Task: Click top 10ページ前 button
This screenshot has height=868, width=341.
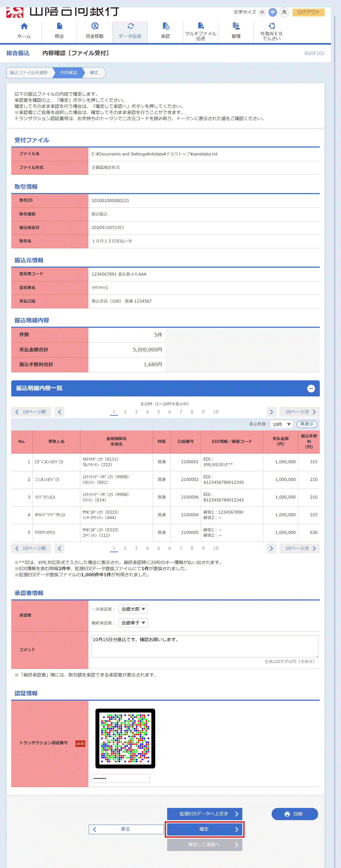Action: tap(31, 412)
